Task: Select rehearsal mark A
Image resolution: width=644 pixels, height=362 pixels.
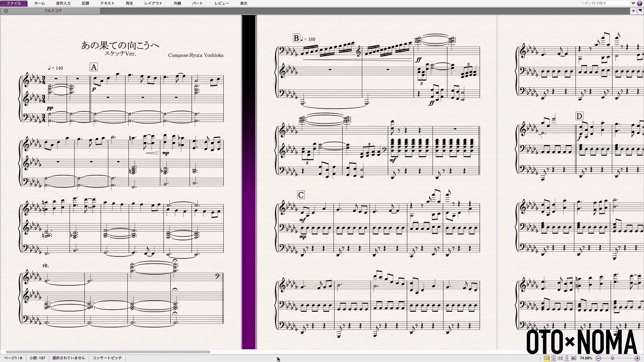Action: (x=94, y=67)
